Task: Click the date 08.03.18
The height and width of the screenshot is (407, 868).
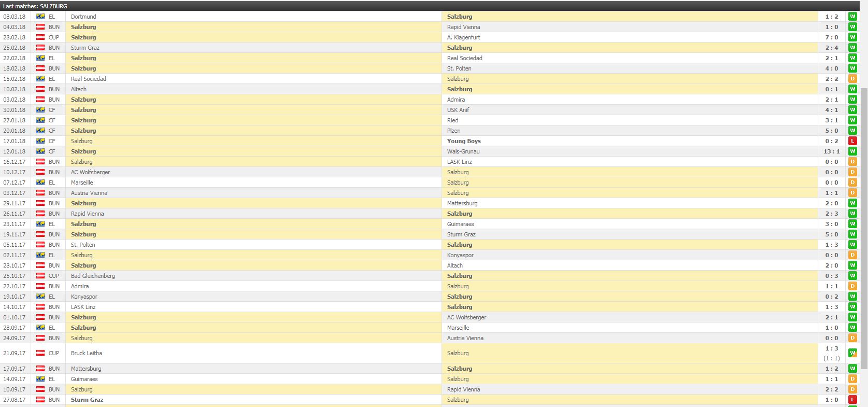Action: click(14, 17)
